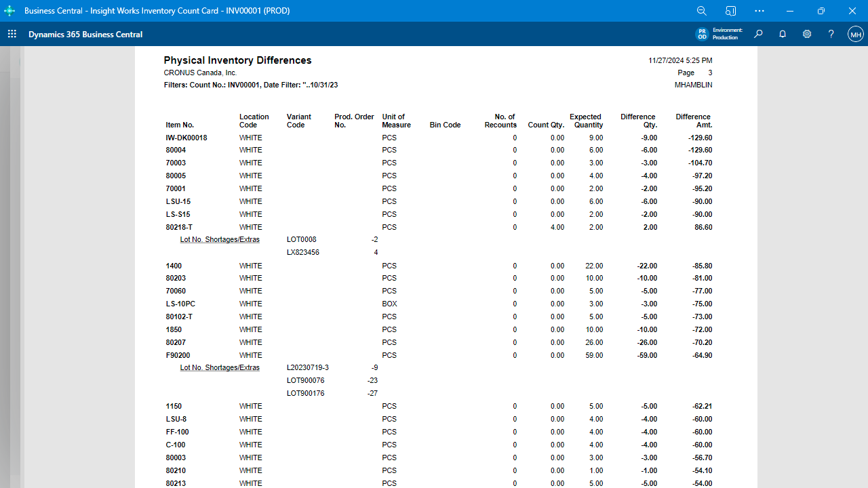The height and width of the screenshot is (488, 868).
Task: Open the Business Central settings gear
Action: 806,34
